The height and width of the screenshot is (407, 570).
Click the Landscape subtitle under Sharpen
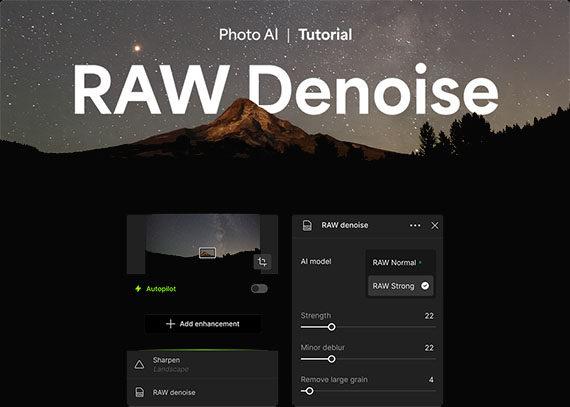tap(171, 369)
